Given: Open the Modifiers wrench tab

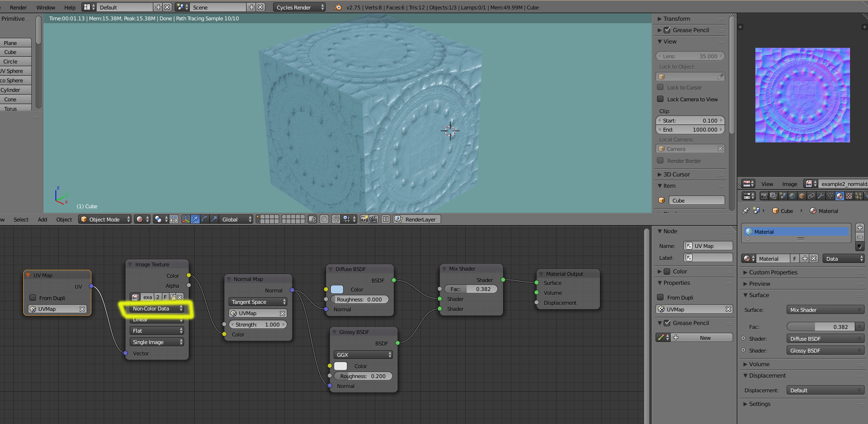Looking at the screenshot, I should coord(821,196).
